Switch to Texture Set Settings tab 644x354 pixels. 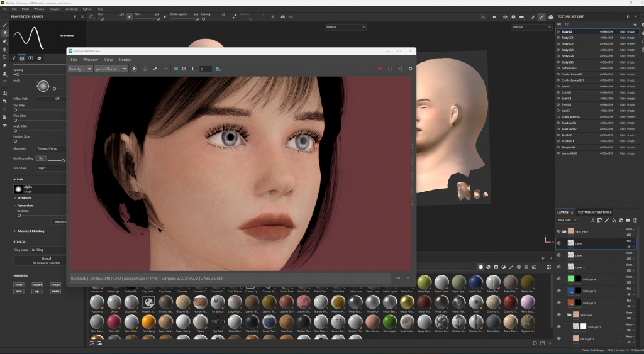point(594,212)
